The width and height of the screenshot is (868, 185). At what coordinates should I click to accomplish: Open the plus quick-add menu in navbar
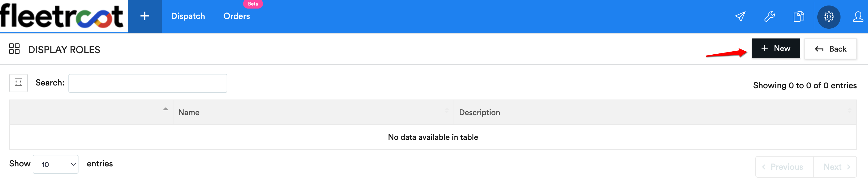[144, 16]
